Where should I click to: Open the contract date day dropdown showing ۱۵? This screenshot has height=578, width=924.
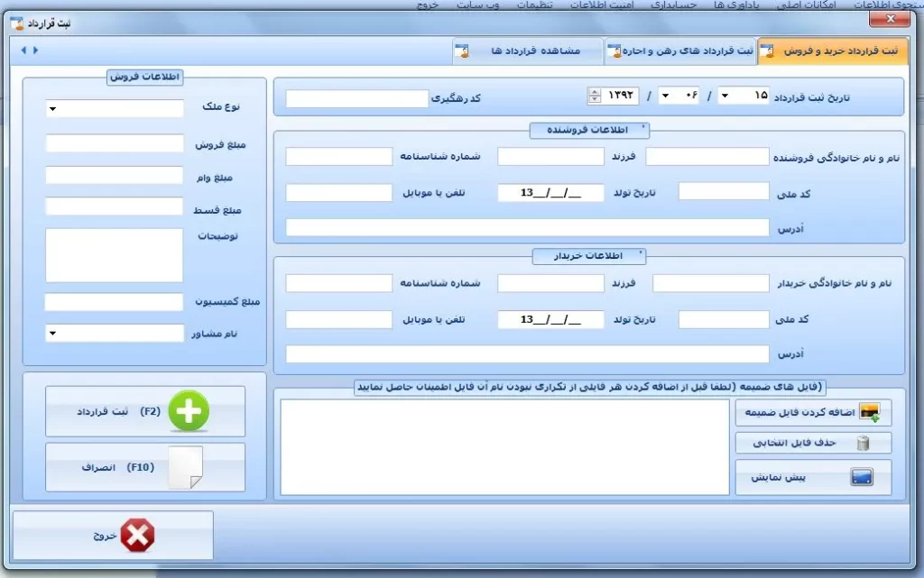click(725, 96)
